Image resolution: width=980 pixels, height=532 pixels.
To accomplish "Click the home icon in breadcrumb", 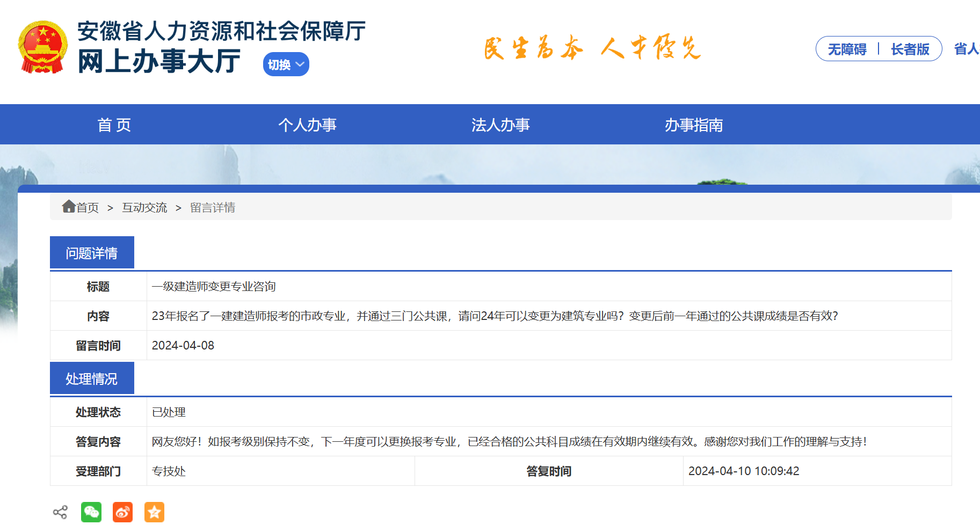I will pyautogui.click(x=68, y=207).
